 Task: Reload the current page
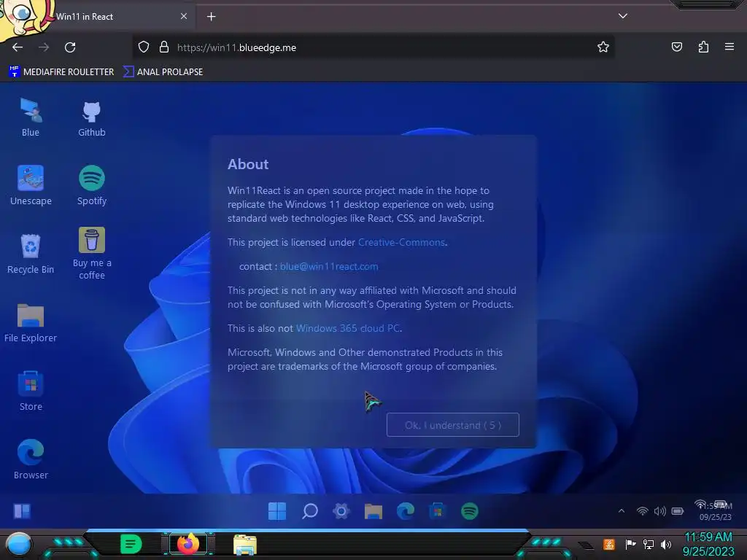pyautogui.click(x=70, y=47)
